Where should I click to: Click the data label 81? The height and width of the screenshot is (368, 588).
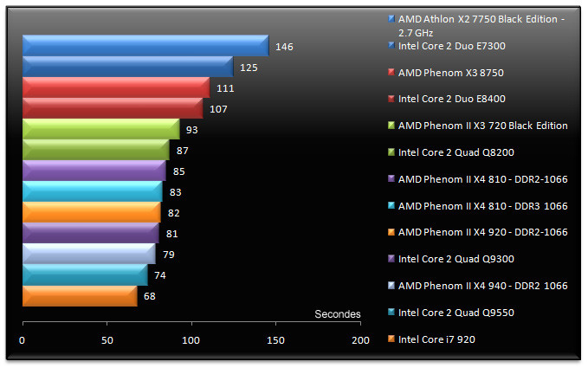171,234
